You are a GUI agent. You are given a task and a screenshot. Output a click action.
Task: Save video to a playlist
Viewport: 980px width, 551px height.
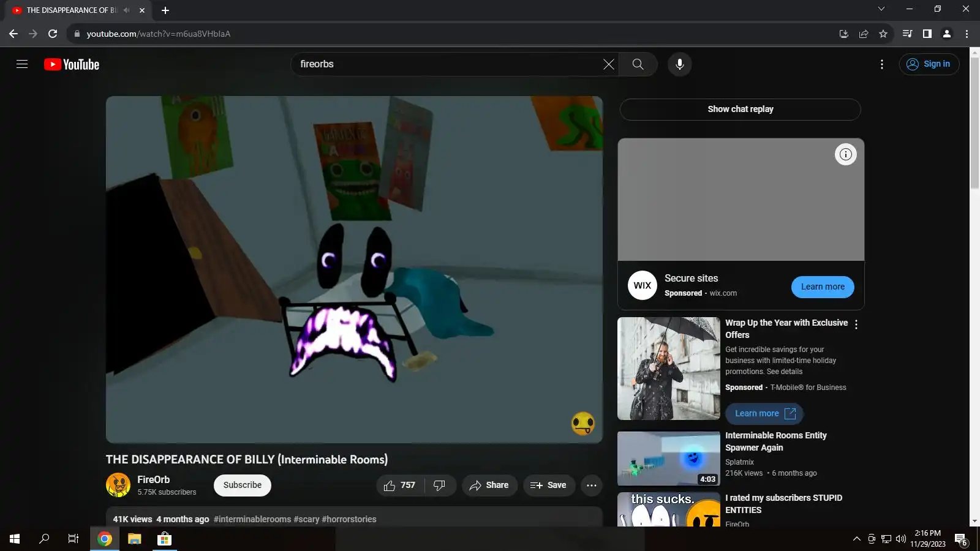point(549,485)
